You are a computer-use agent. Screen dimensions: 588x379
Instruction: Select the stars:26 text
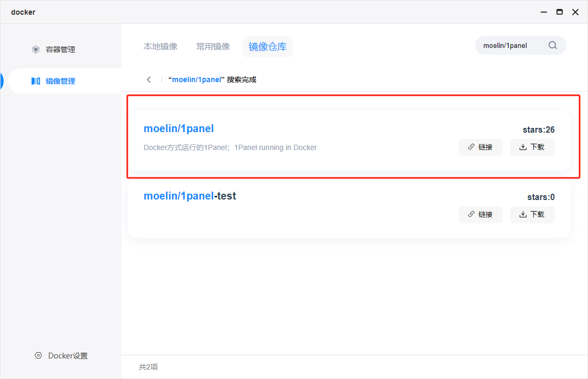click(x=539, y=130)
